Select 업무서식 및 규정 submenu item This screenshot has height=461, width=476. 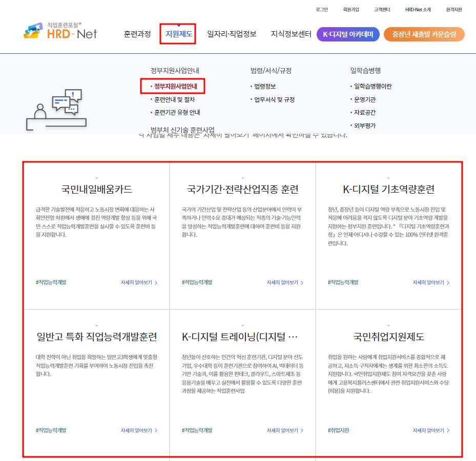point(275,99)
